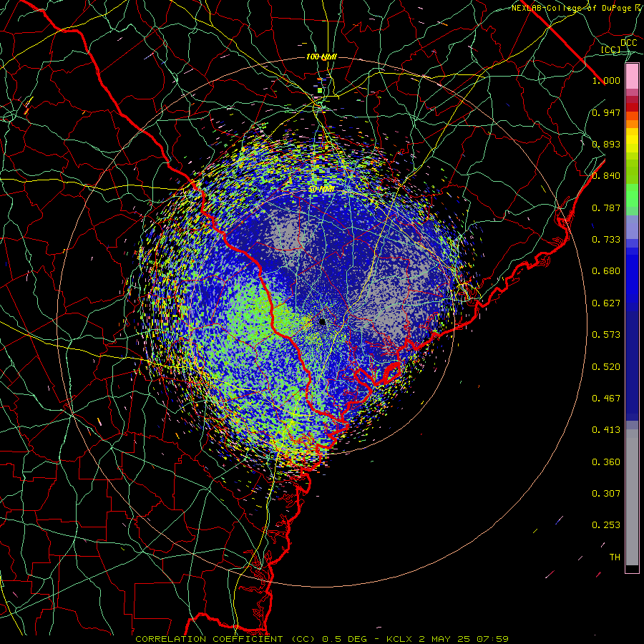Viewport: 644px width, 644px height.
Task: Pick the gray color bar segment
Action: [632, 497]
